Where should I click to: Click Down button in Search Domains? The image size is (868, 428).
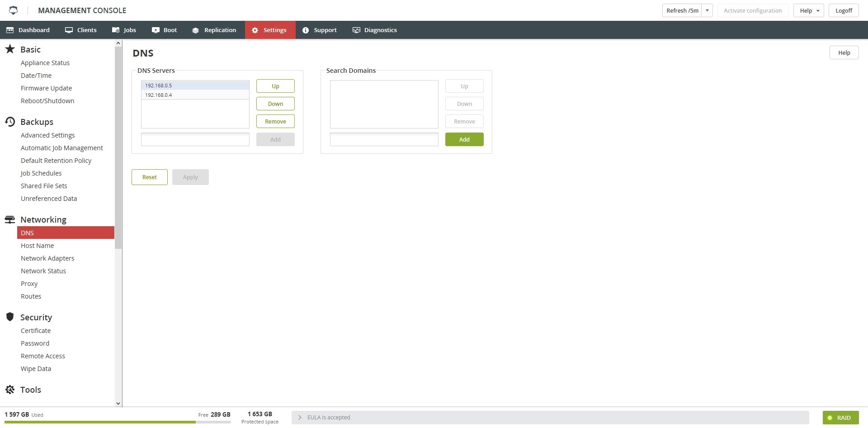(x=464, y=104)
